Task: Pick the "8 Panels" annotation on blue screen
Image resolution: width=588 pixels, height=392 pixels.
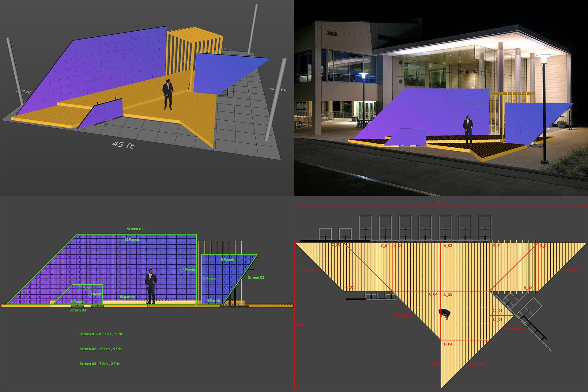Action: (228, 259)
